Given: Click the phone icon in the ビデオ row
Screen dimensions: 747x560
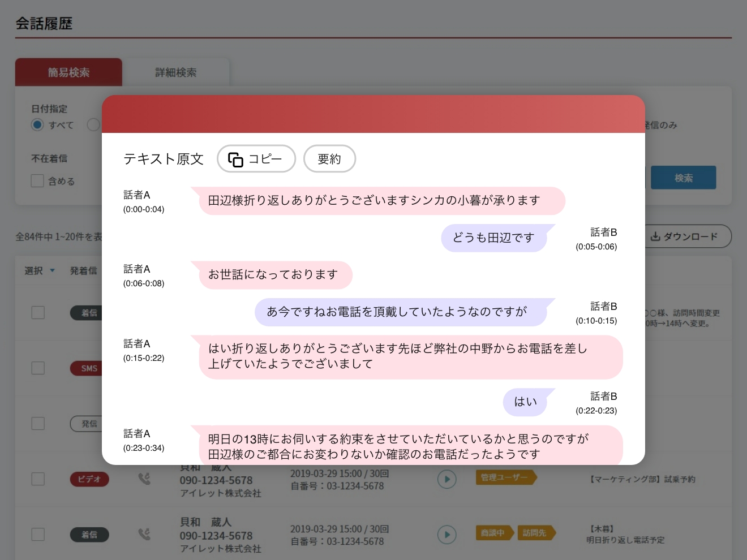Looking at the screenshot, I should [x=144, y=479].
